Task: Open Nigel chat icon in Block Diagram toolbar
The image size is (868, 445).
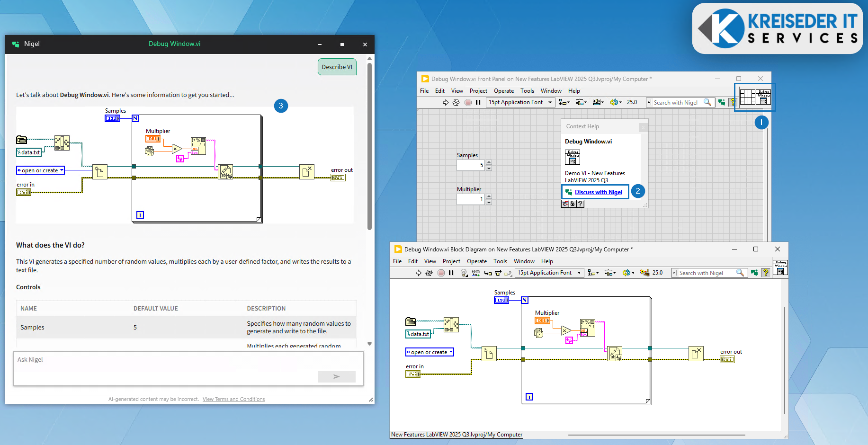Action: click(x=754, y=273)
